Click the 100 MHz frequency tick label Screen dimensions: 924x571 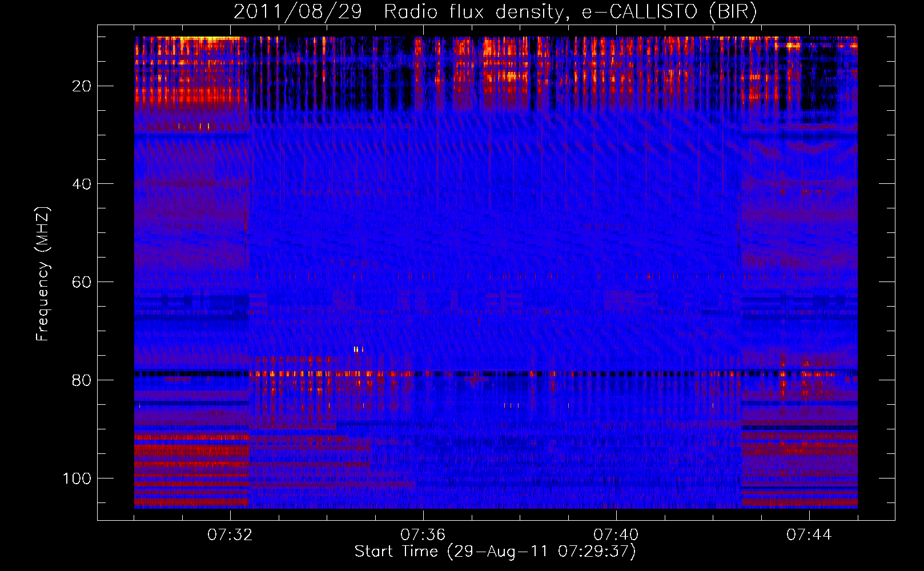point(77,478)
